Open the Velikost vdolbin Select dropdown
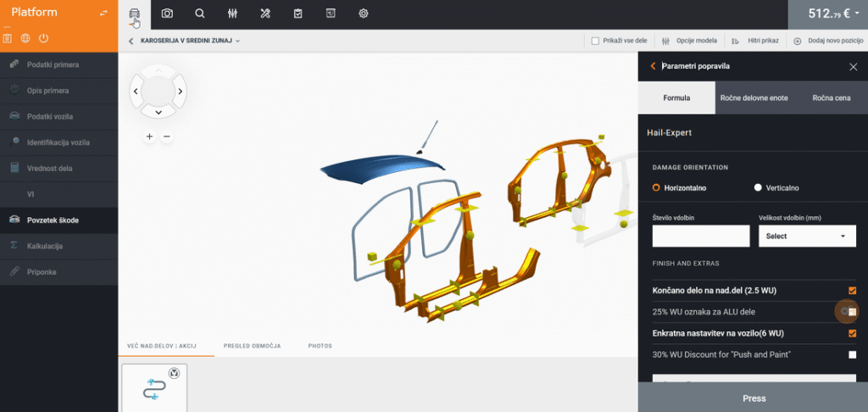868x412 pixels. 806,236
